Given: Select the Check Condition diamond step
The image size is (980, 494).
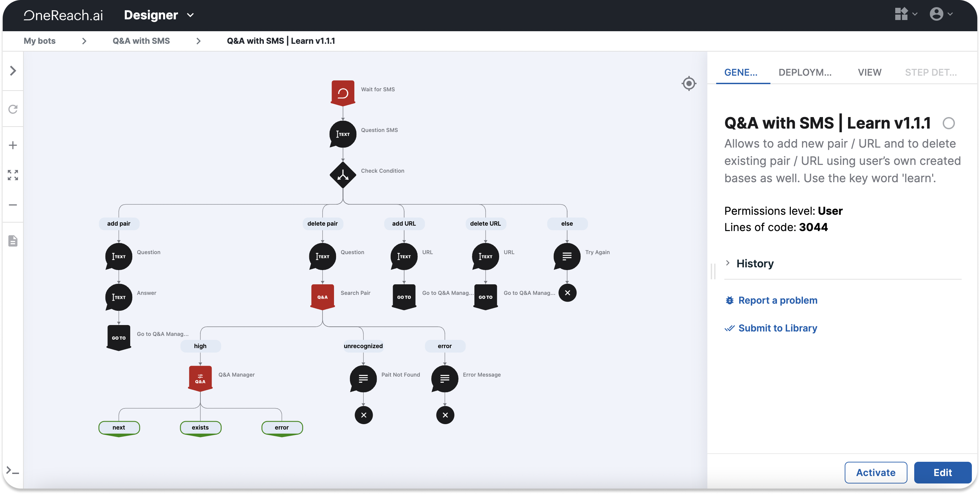Looking at the screenshot, I should [343, 175].
